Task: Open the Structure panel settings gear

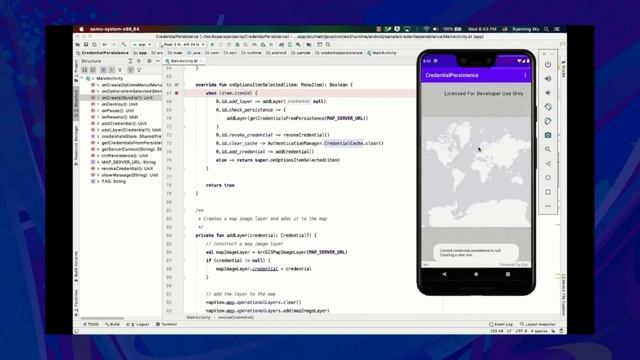Action: 149,61
